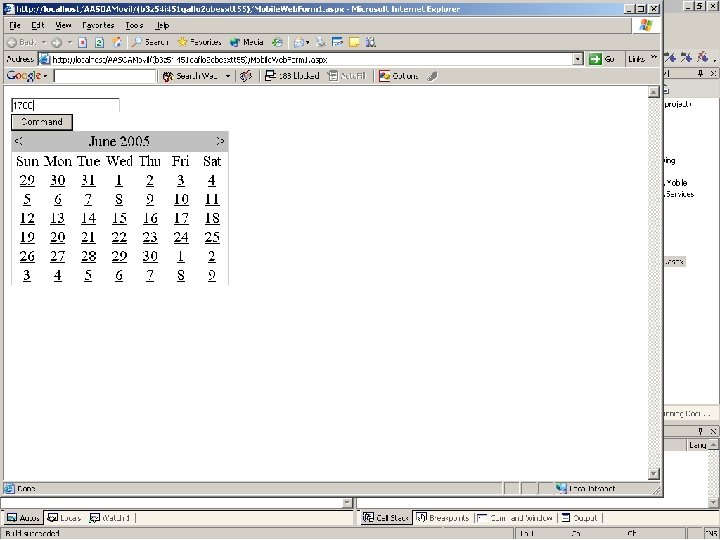Open the Back history dropdown arrow
720x540 pixels.
[44, 42]
